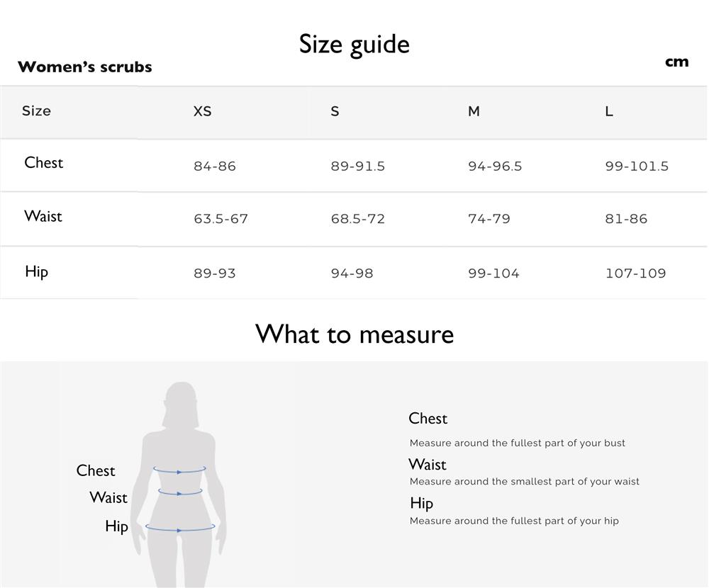Viewport: 709px width, 588px height.
Task: Click 'Measure around the fullest part of your bust'
Action: (x=518, y=443)
